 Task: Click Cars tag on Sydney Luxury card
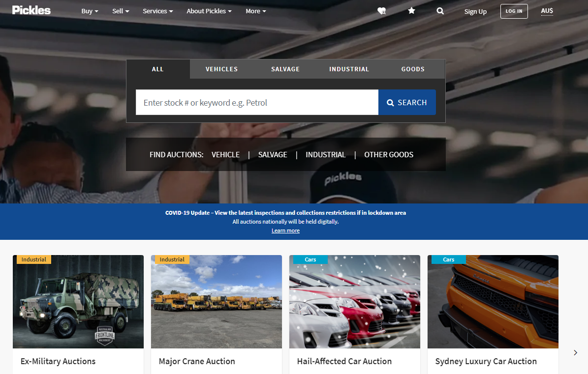(448, 259)
